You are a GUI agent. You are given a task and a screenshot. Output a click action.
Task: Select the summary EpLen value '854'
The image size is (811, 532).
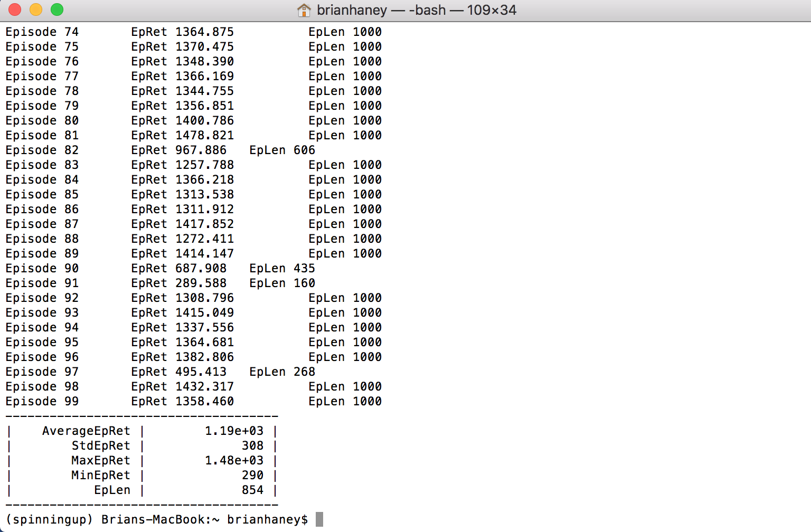point(252,490)
